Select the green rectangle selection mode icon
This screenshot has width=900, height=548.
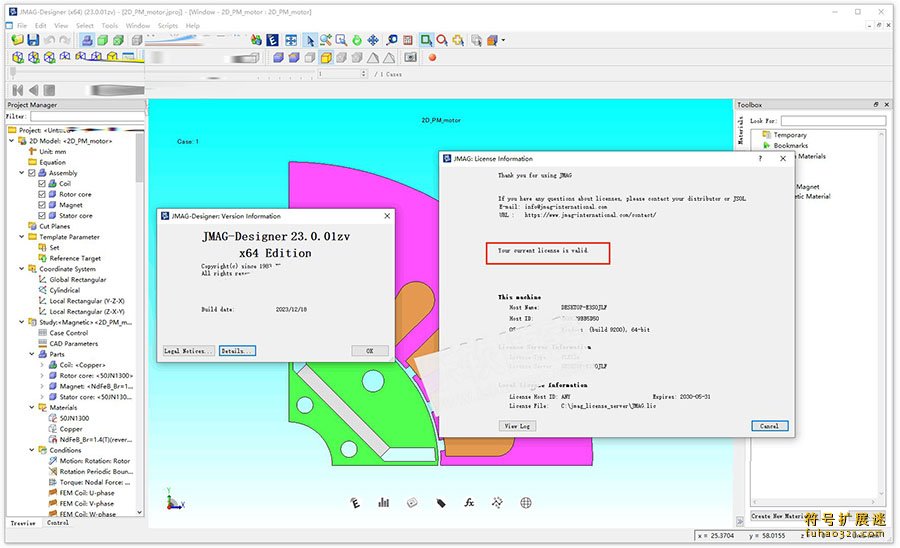(426, 40)
